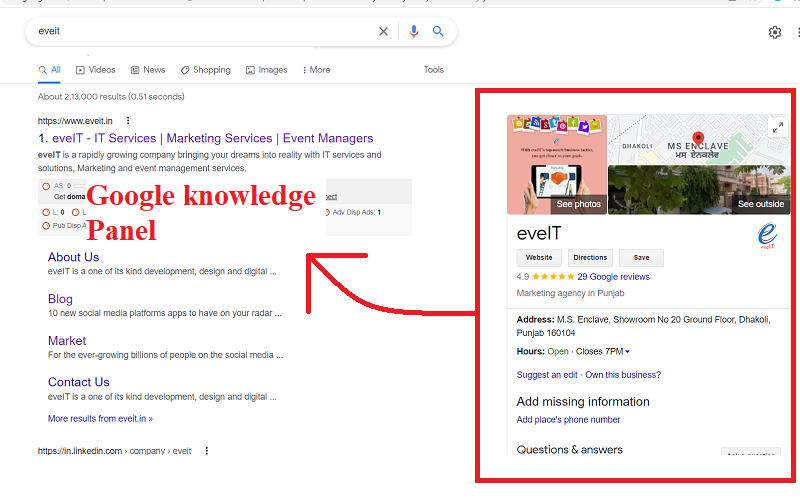This screenshot has height=500, width=800.
Task: Open the Market sitelink
Action: [x=67, y=341]
